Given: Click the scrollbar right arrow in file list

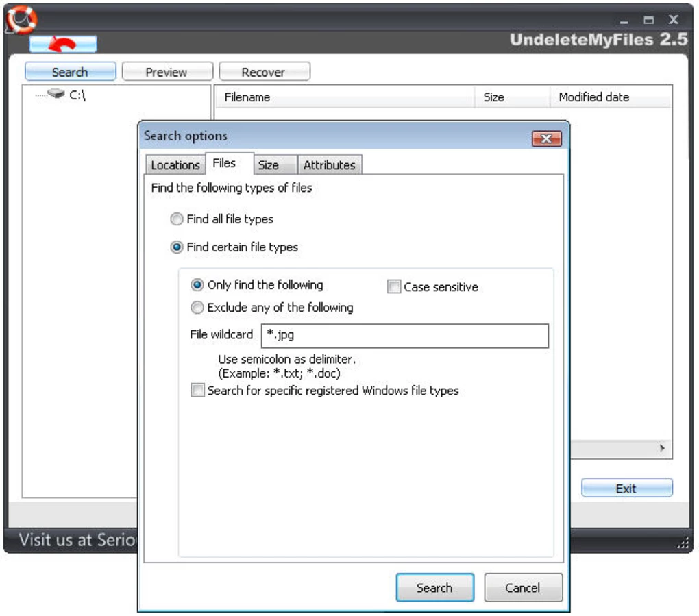Looking at the screenshot, I should click(662, 448).
